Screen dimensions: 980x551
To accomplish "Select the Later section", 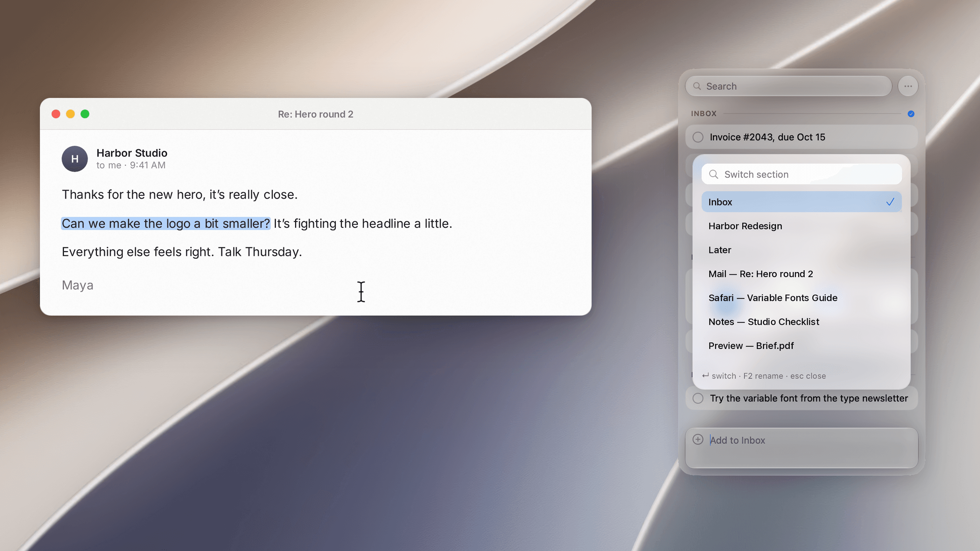I will (802, 250).
